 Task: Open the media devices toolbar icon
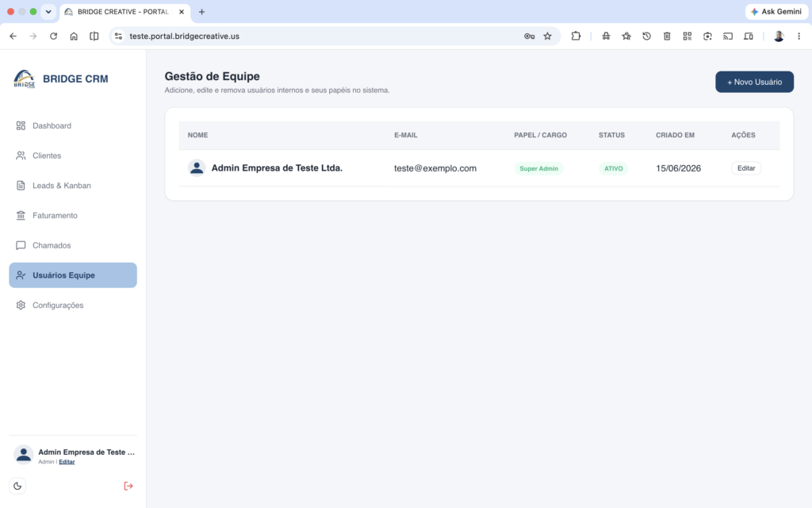click(x=749, y=37)
